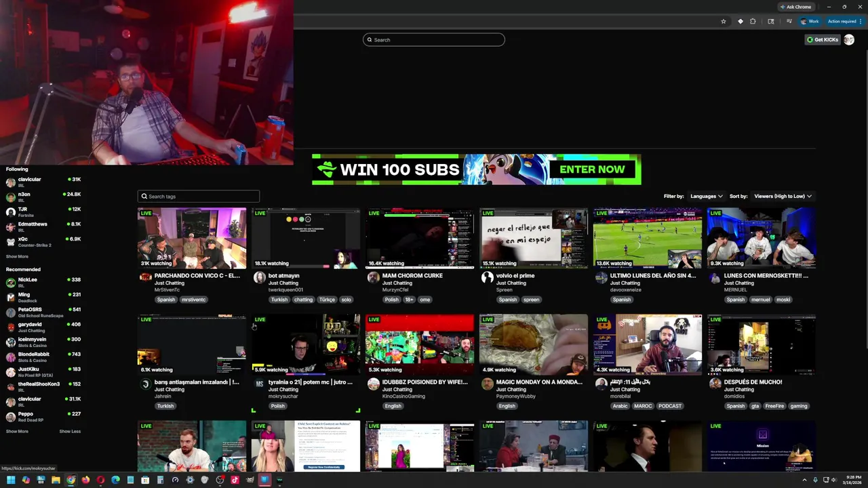Open Edmatthews channel in the sidebar
This screenshot has height=488, width=868.
pos(43,226)
